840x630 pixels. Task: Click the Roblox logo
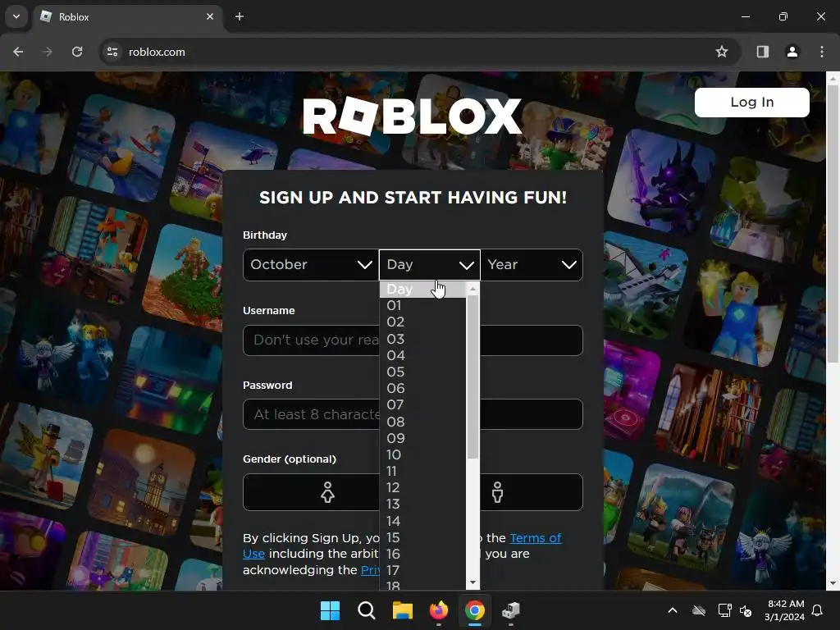[412, 116]
